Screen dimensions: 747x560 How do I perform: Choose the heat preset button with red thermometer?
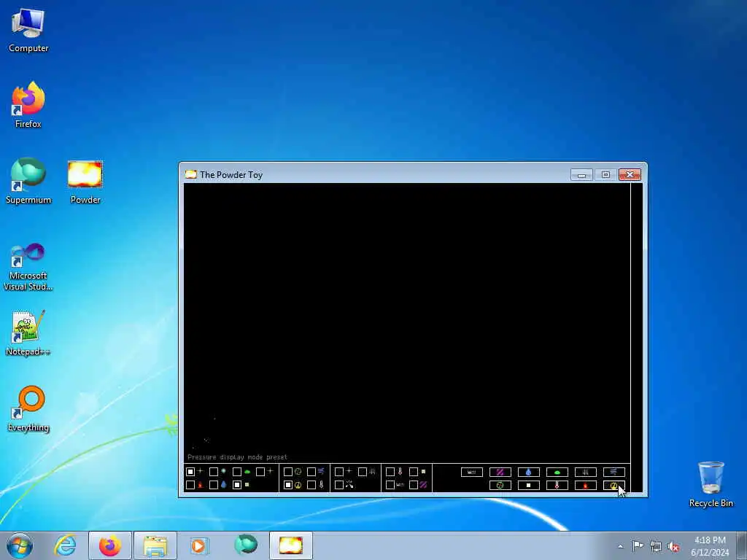coord(557,485)
